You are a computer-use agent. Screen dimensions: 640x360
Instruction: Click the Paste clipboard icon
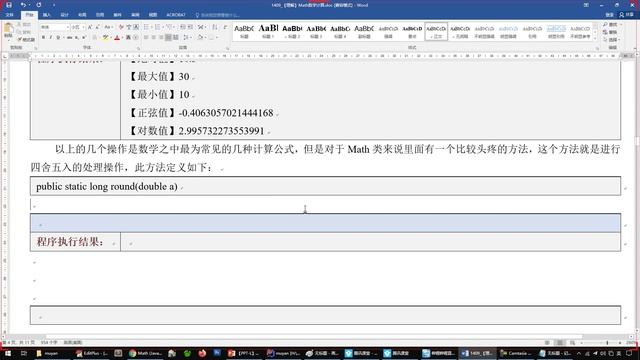coord(8,30)
